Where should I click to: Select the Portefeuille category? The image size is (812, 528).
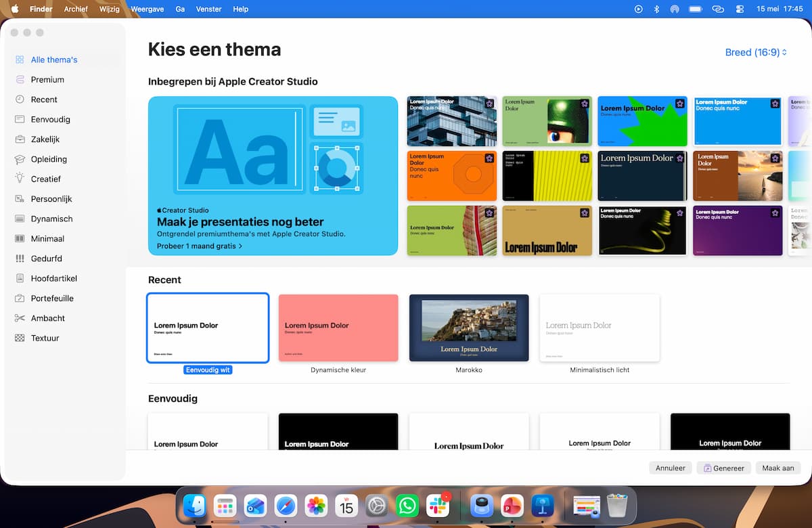52,298
